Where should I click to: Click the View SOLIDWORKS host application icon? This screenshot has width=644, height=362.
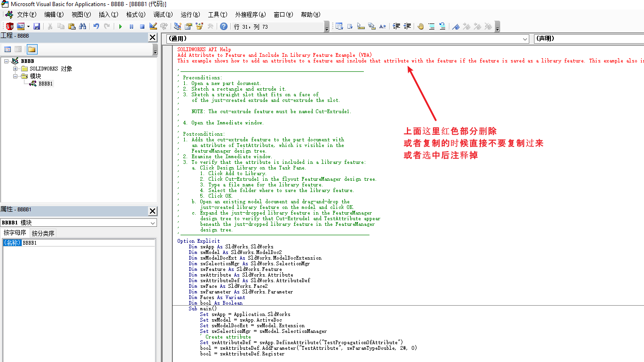[10, 26]
